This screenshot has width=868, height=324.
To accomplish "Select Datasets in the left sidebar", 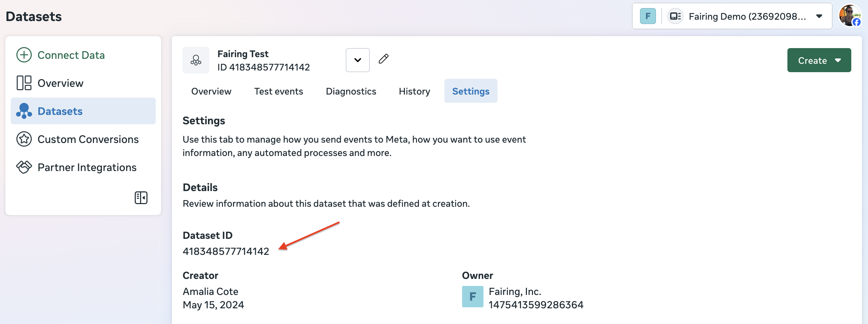I will 83,111.
